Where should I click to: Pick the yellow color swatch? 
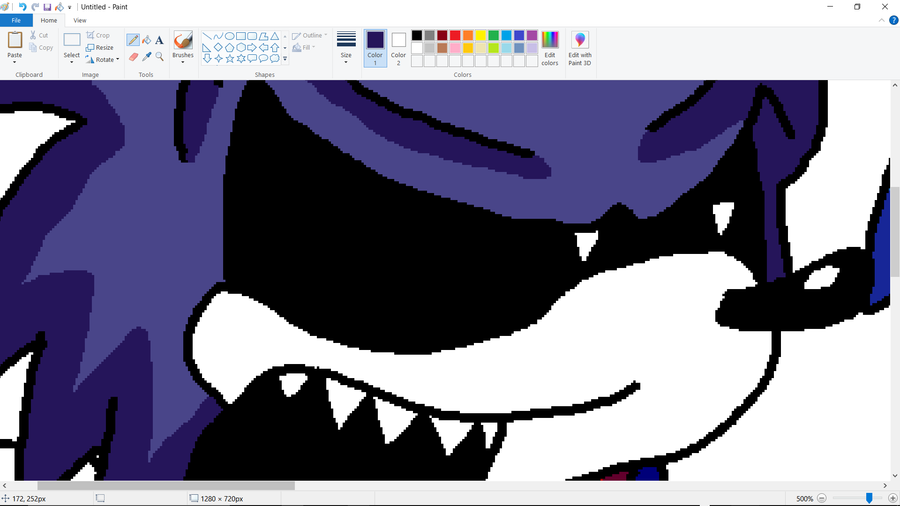pyautogui.click(x=480, y=36)
